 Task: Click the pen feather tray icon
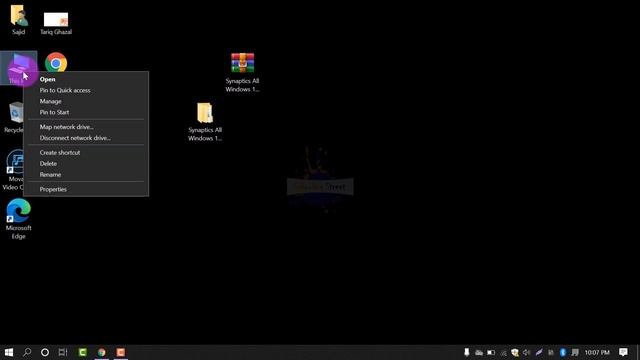(539, 352)
